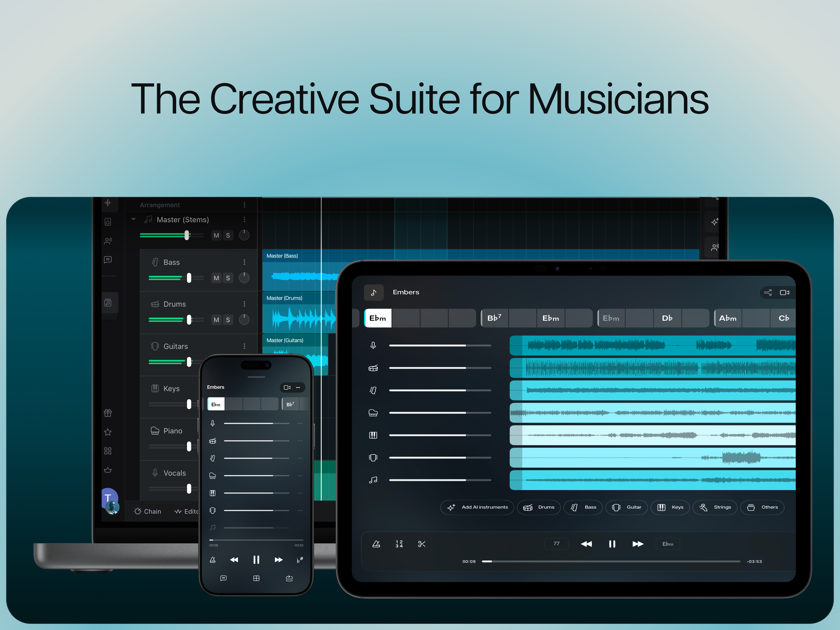840x630 pixels.
Task: Solo the Master (Stems) track
Action: click(228, 235)
